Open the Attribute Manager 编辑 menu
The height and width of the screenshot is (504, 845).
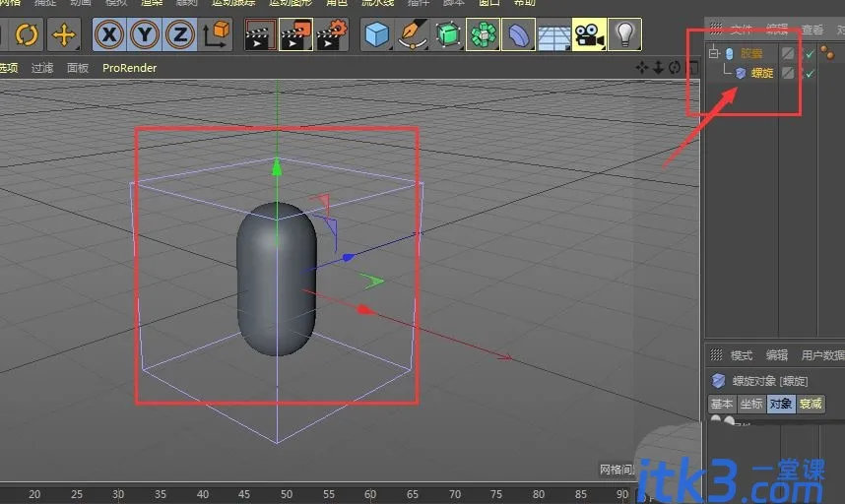click(x=777, y=355)
